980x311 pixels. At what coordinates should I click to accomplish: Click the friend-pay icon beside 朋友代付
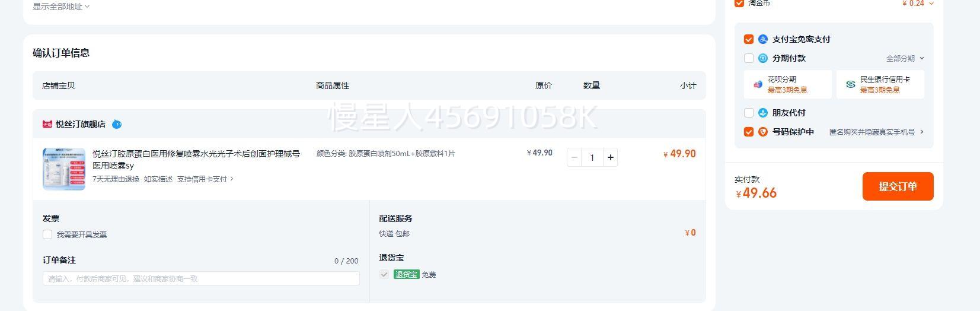pyautogui.click(x=763, y=113)
